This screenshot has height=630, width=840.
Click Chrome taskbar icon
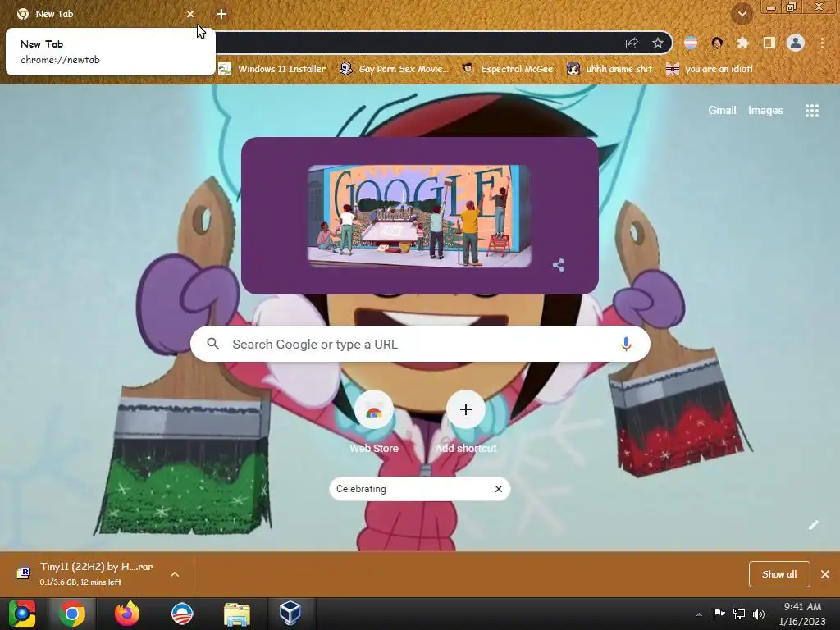72,614
